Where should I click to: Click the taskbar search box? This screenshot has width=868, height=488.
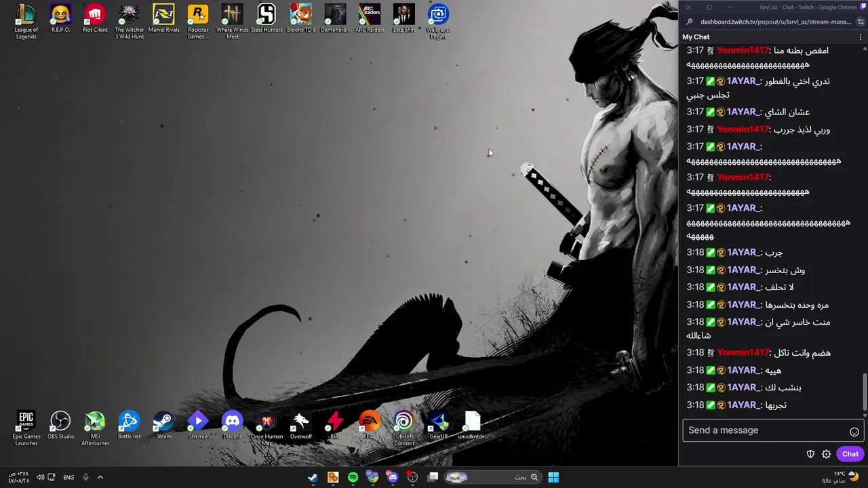492,477
